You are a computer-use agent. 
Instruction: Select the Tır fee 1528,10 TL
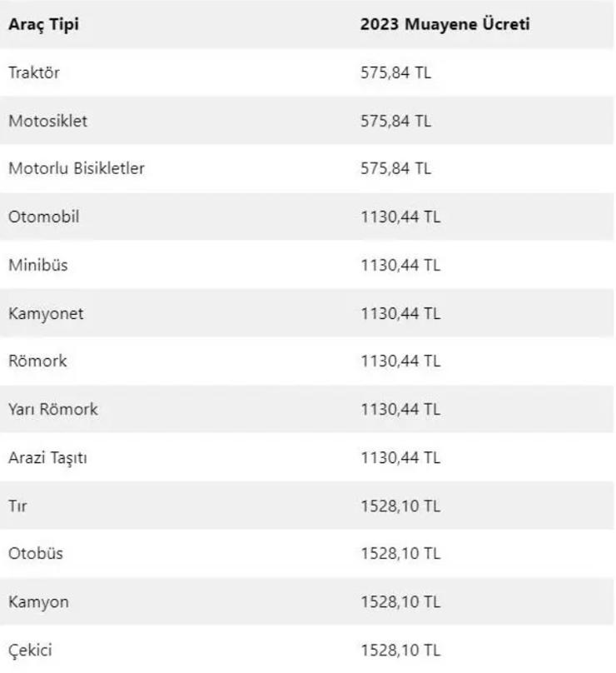[x=400, y=506]
